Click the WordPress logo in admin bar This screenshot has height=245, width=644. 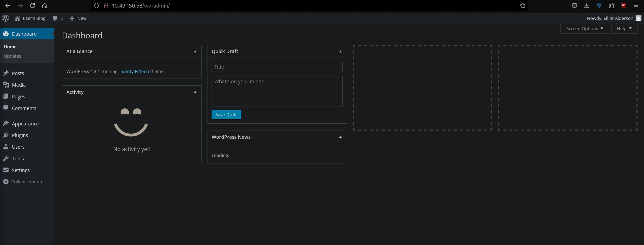5,18
